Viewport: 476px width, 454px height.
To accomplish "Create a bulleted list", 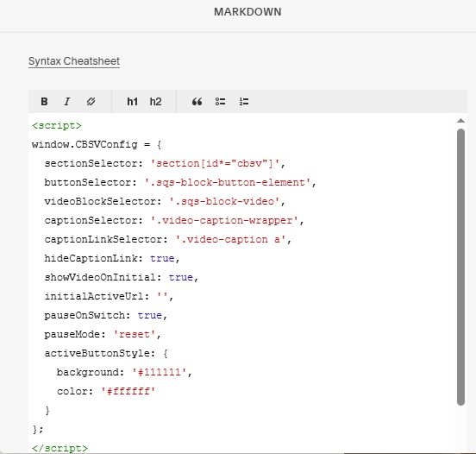I will pyautogui.click(x=221, y=102).
